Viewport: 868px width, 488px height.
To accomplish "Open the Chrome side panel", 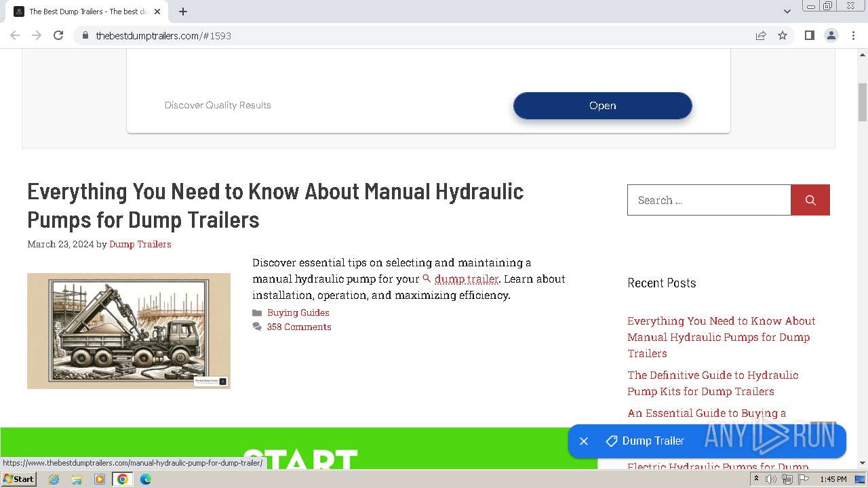I will (809, 35).
